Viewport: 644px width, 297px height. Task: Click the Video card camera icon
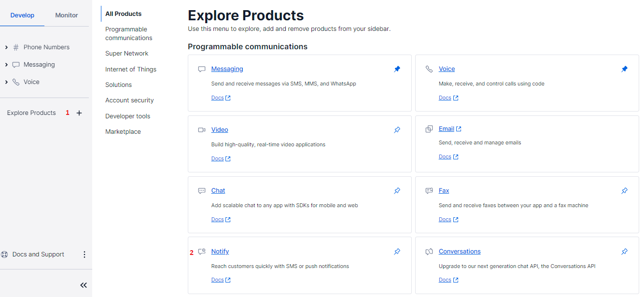[x=202, y=130]
